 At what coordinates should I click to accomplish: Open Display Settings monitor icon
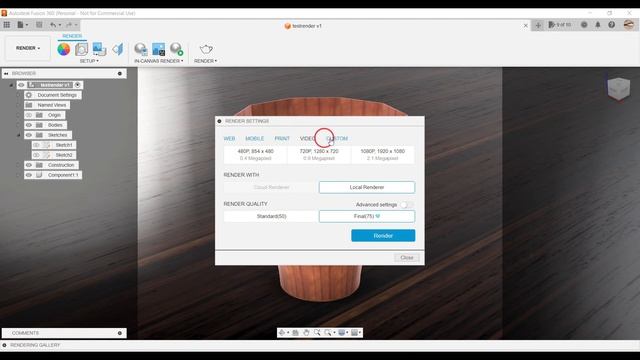click(x=342, y=333)
